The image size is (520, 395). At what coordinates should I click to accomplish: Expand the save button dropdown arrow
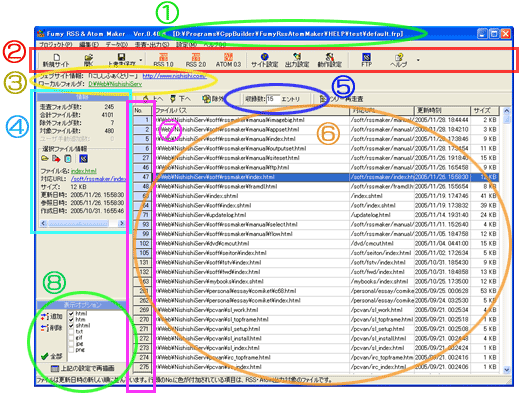(141, 60)
